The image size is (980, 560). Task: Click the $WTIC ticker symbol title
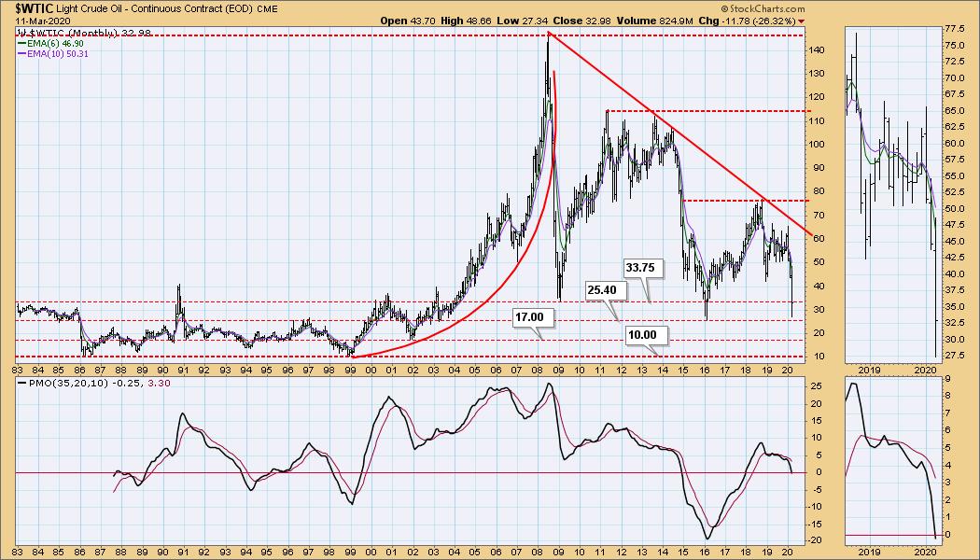[x=22, y=8]
